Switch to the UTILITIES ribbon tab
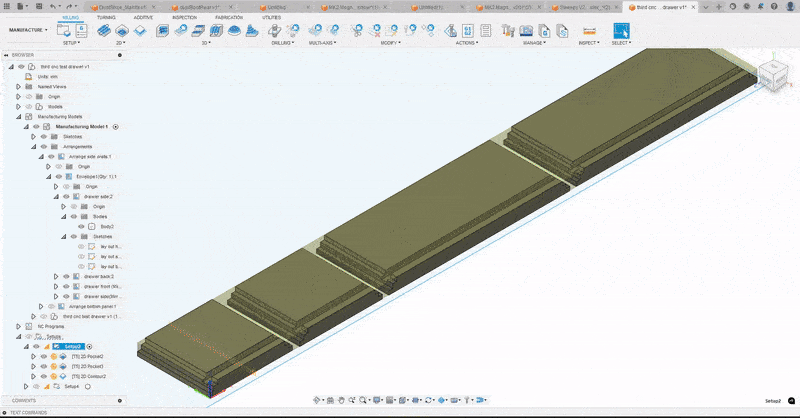Image resolution: width=800 pixels, height=418 pixels. (x=271, y=17)
